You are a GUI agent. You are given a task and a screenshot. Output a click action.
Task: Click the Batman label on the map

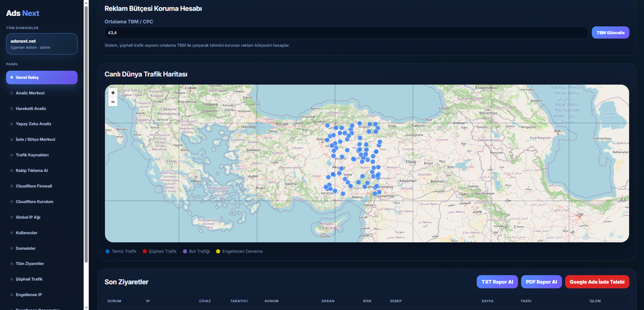click(437, 181)
